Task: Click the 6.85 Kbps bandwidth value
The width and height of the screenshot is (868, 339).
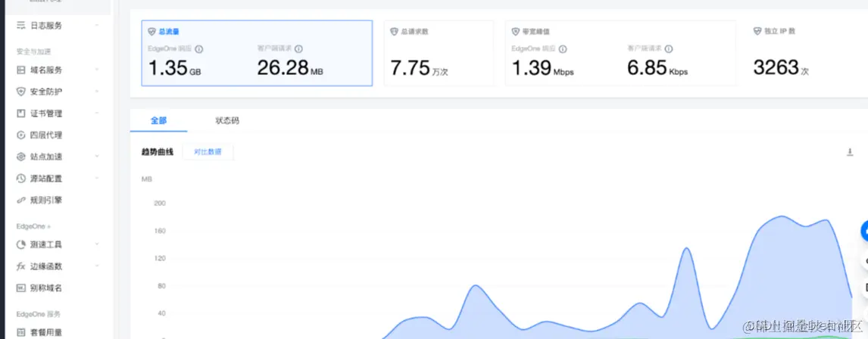Action: click(657, 68)
